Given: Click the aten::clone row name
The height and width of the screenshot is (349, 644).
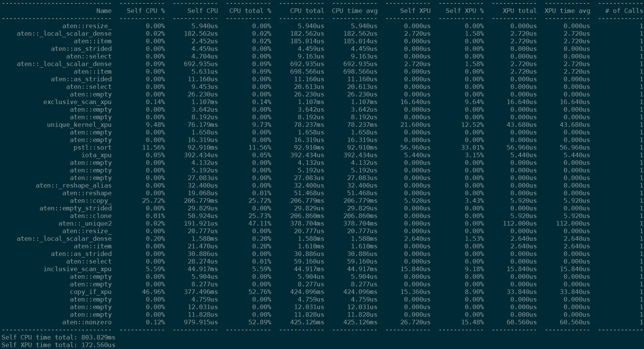Looking at the screenshot, I should click(91, 216).
